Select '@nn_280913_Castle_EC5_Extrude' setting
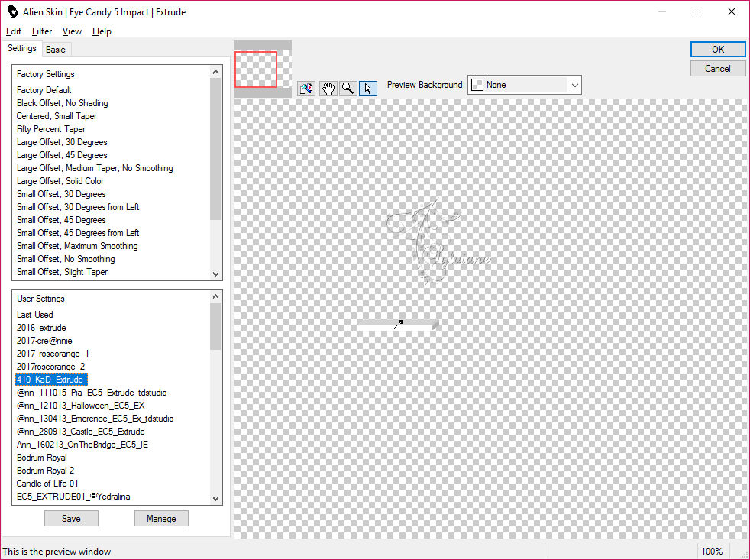750x560 pixels. pyautogui.click(x=80, y=432)
